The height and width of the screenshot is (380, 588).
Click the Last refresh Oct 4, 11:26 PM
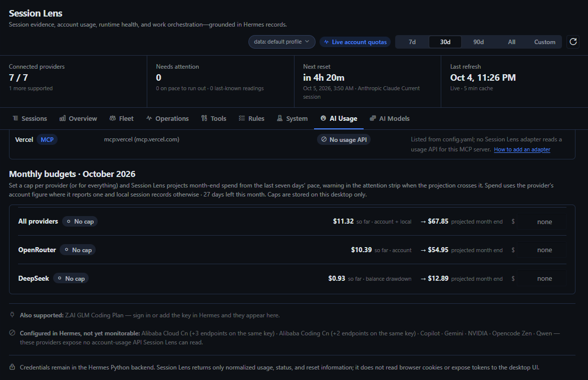pyautogui.click(x=483, y=78)
